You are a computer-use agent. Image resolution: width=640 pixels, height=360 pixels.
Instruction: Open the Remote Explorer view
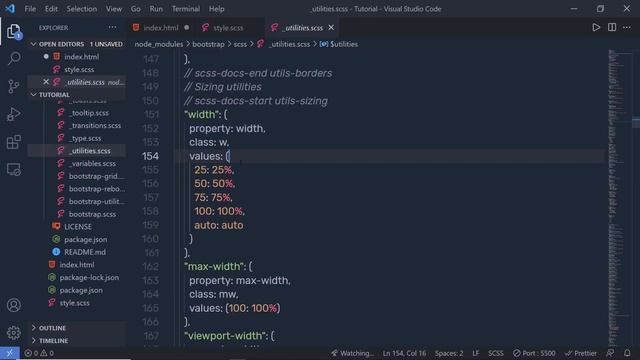click(x=13, y=169)
